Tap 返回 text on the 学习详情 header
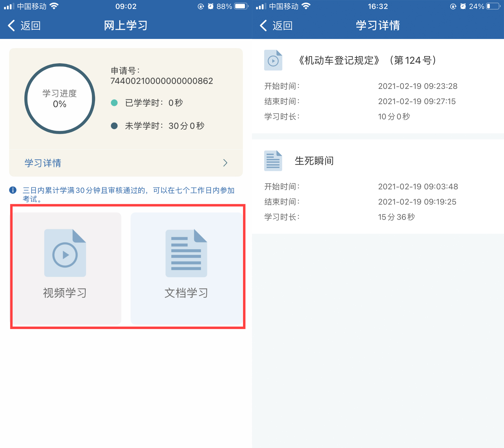 (283, 26)
